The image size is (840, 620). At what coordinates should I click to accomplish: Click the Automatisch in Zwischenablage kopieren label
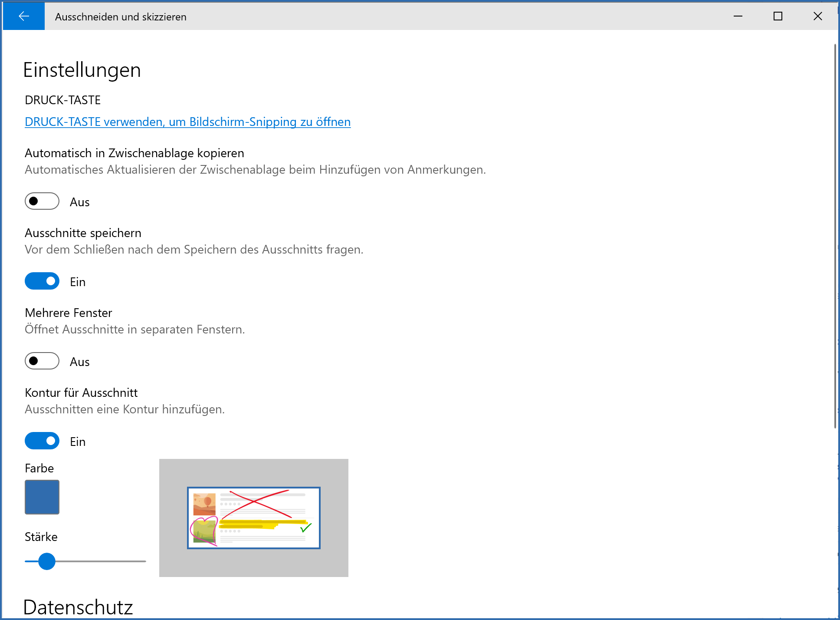[135, 153]
